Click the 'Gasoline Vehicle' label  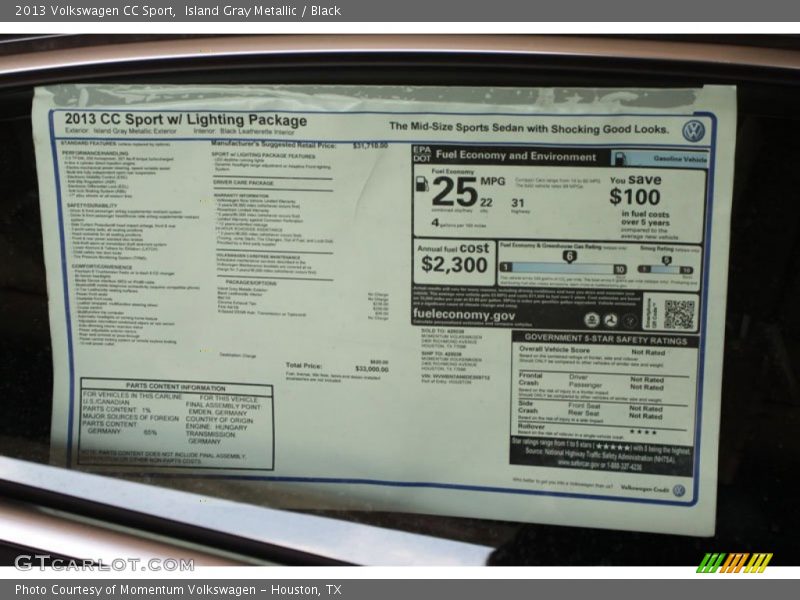(680, 159)
